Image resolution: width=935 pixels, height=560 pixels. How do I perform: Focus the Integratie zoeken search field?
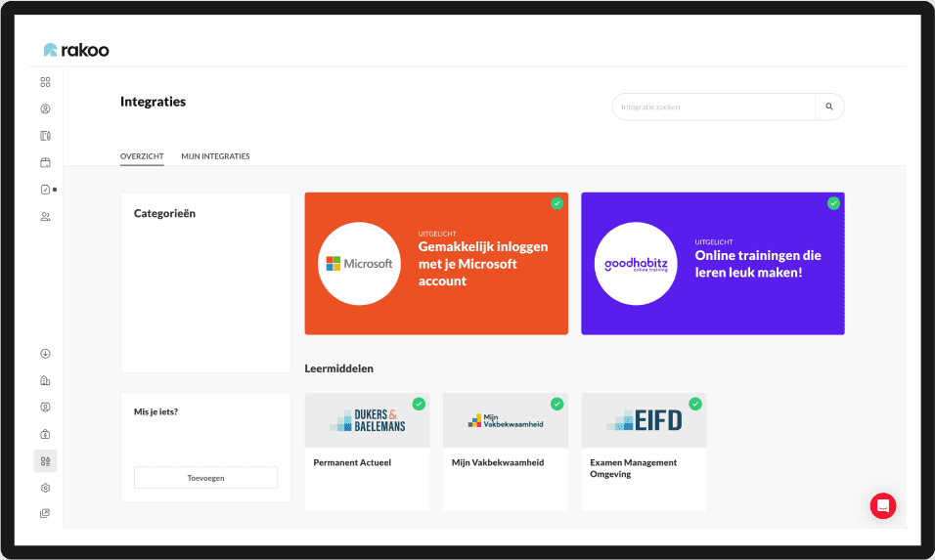(x=714, y=107)
